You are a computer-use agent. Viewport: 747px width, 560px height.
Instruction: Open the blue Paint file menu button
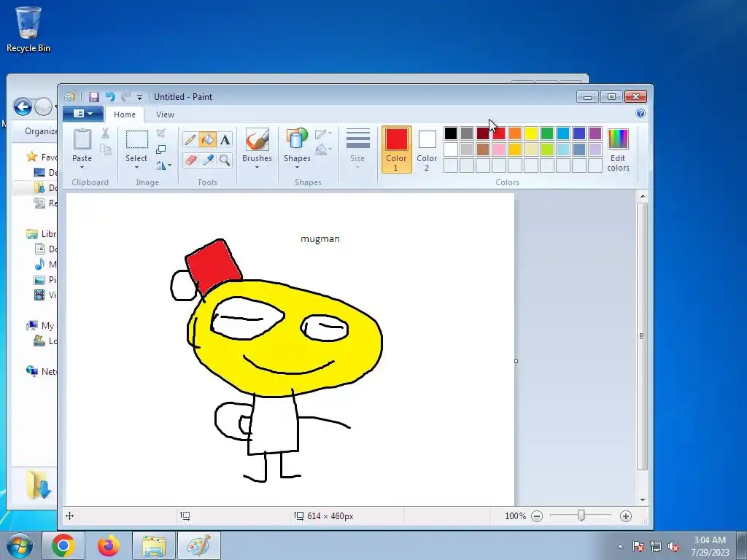[x=83, y=113]
